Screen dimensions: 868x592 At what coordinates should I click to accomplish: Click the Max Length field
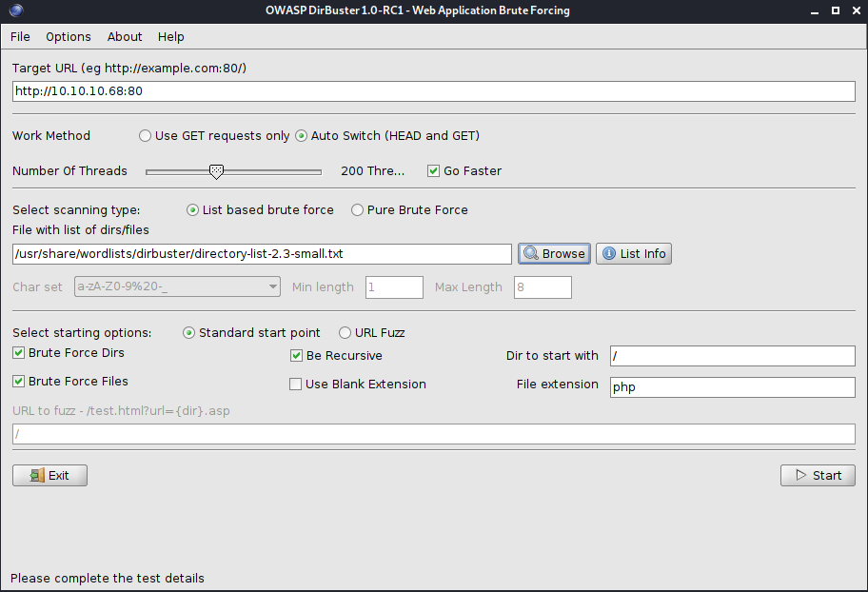click(542, 287)
